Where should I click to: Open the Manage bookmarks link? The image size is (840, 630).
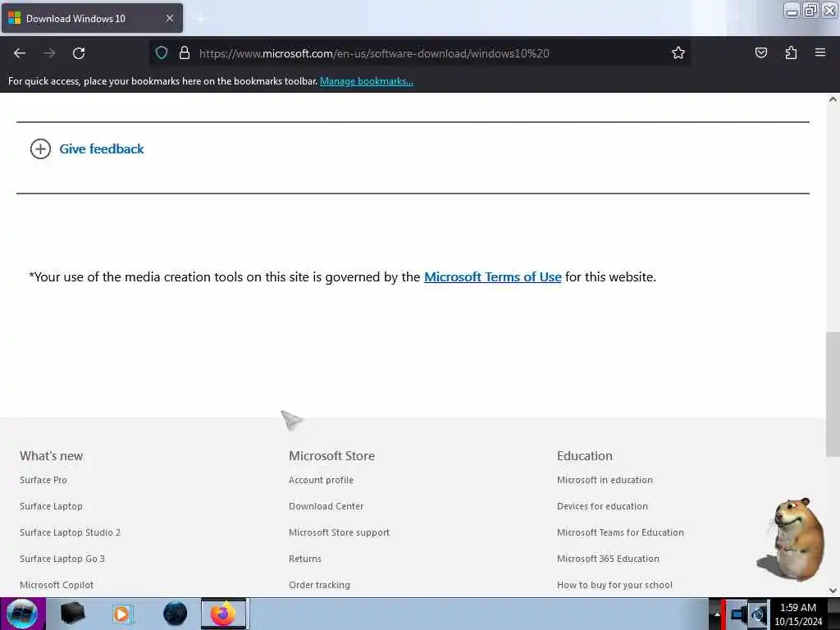click(367, 81)
